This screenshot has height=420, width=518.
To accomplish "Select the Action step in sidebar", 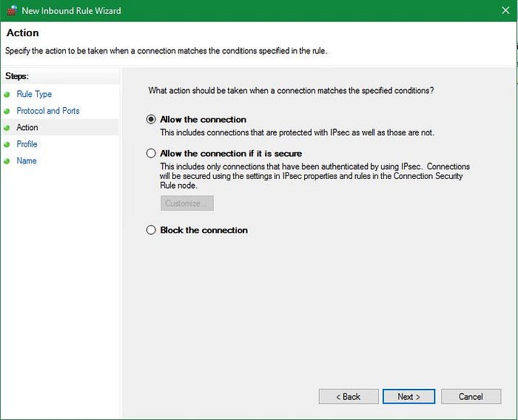I will click(27, 127).
